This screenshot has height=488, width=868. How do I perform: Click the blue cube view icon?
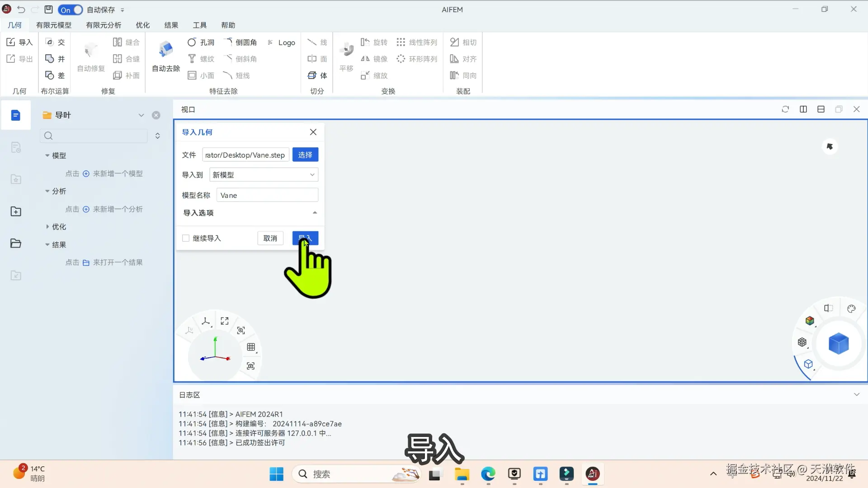point(838,343)
